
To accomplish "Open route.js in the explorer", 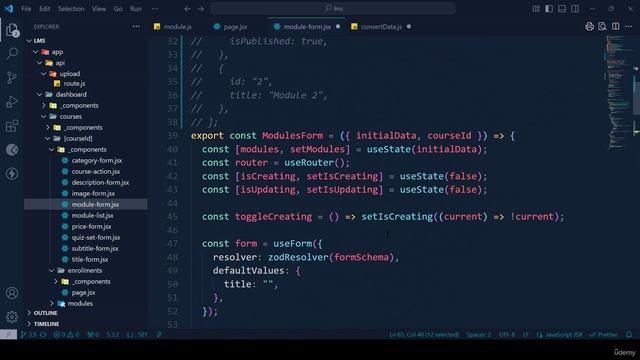I will tap(74, 83).
